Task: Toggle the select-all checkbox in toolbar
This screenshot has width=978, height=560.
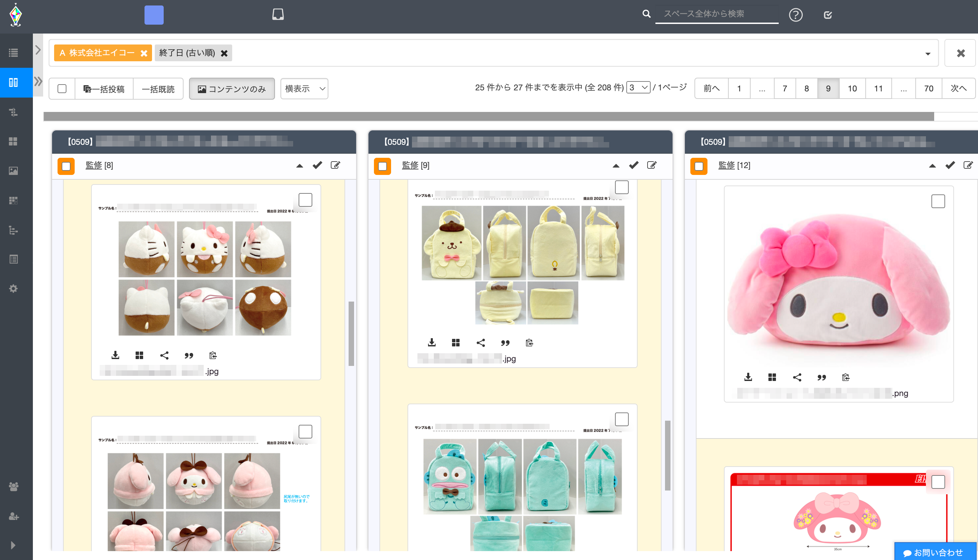Action: click(62, 89)
